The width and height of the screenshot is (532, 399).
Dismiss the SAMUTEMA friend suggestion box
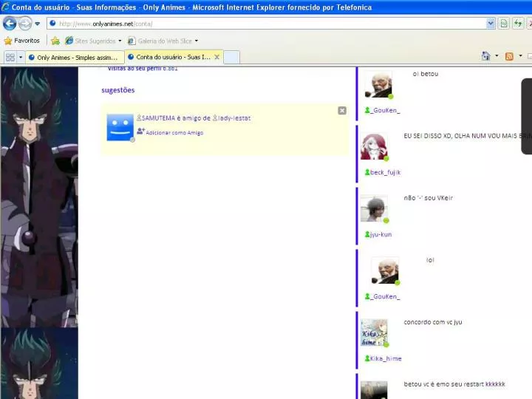click(342, 111)
